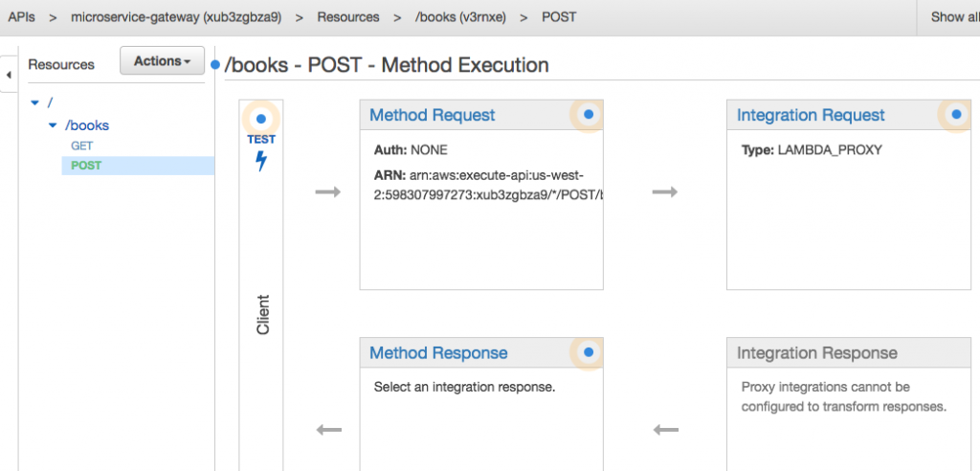Open Resources breadcrumb link
The height and width of the screenshot is (471, 980).
pos(348,17)
